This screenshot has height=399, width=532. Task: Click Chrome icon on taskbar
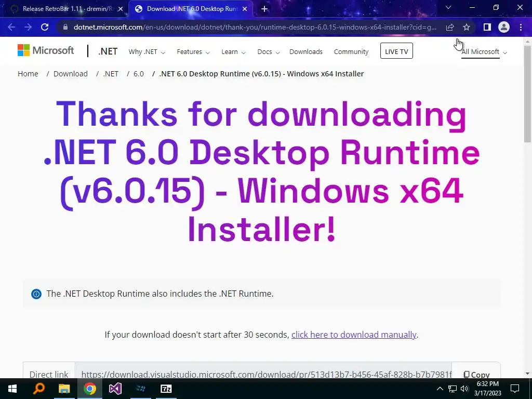click(89, 389)
